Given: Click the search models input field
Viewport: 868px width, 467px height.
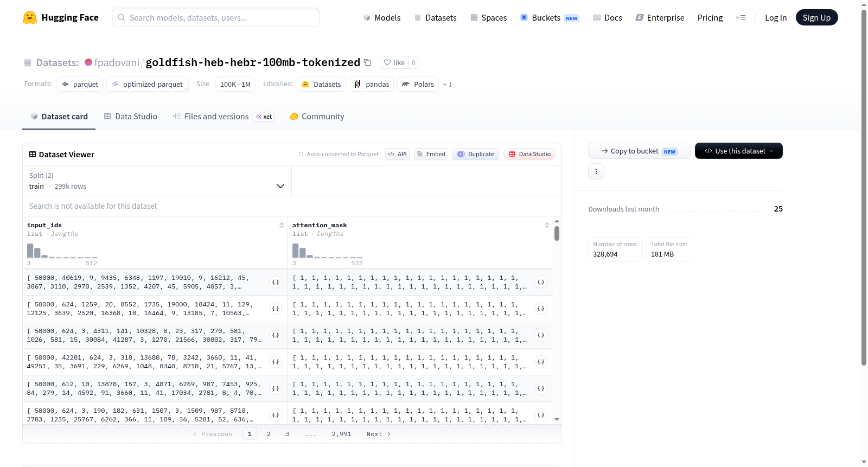Looking at the screenshot, I should point(216,17).
